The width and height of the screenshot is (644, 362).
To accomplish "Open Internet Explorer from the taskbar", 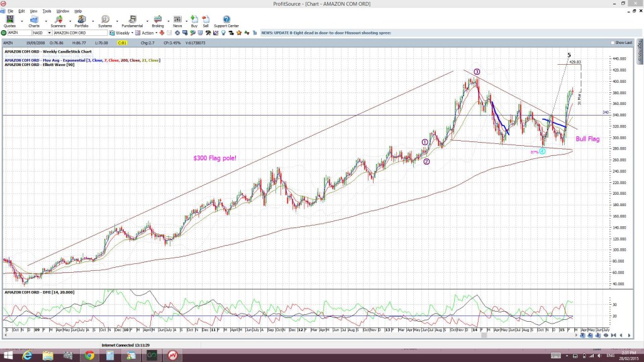I will coord(27,356).
